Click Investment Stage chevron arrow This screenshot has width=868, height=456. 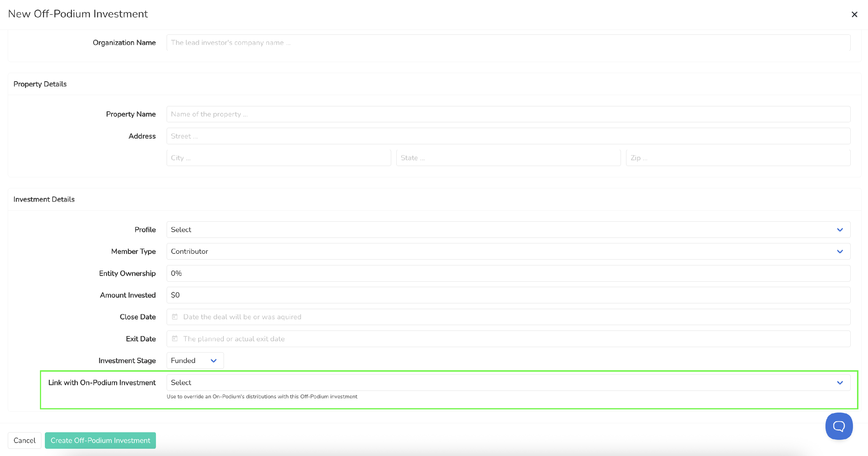(213, 361)
